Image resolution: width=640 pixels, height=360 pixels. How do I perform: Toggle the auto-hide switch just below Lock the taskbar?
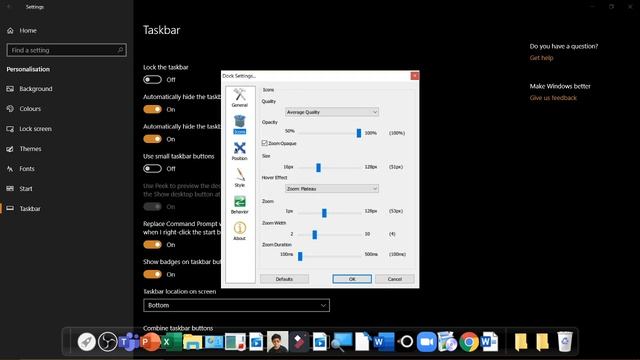[152, 109]
